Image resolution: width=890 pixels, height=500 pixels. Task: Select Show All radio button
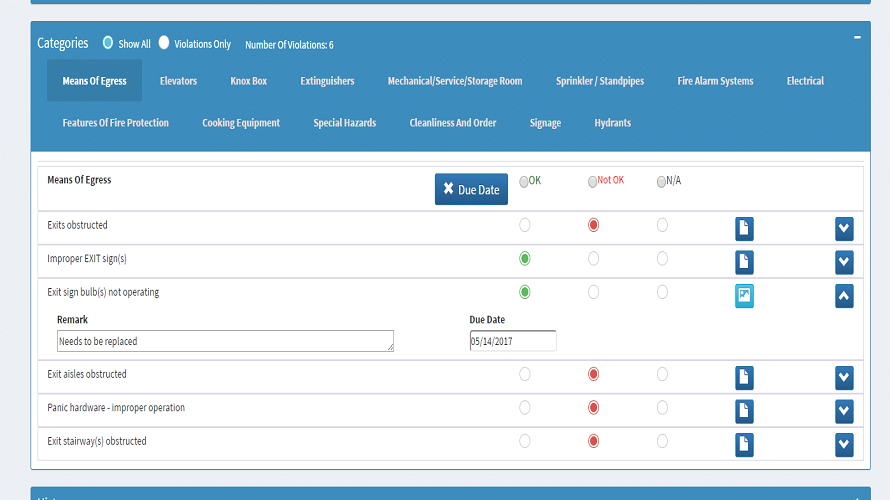coord(109,43)
